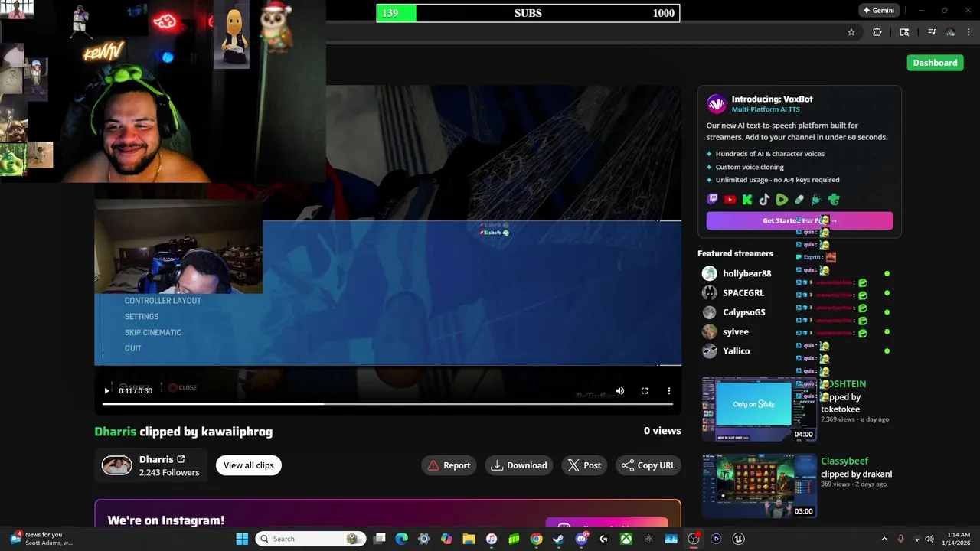This screenshot has height=551, width=980.
Task: Open File Explorer from the taskbar
Action: (x=469, y=539)
